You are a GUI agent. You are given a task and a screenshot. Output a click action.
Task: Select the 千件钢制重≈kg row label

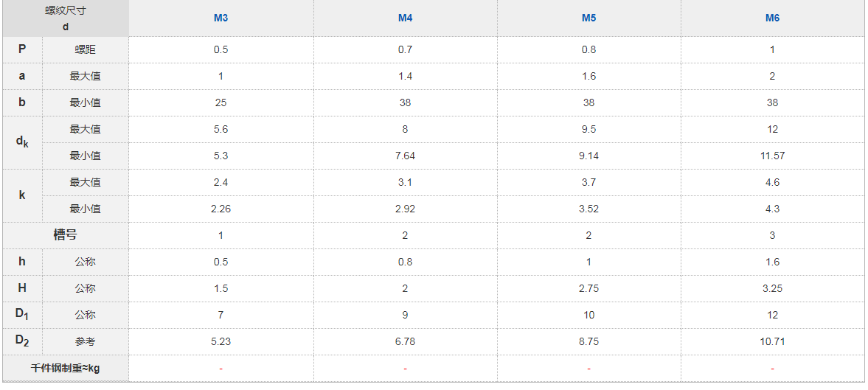click(x=66, y=368)
